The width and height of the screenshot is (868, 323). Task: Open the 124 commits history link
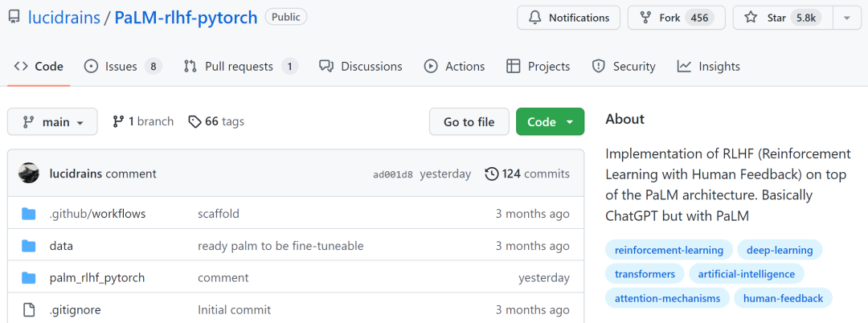[535, 174]
